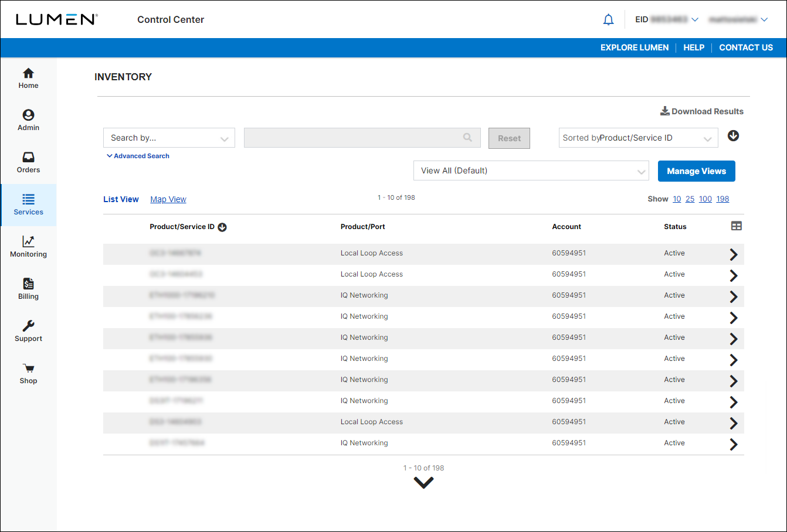The image size is (787, 532).
Task: Click into the search text field
Action: (362, 138)
